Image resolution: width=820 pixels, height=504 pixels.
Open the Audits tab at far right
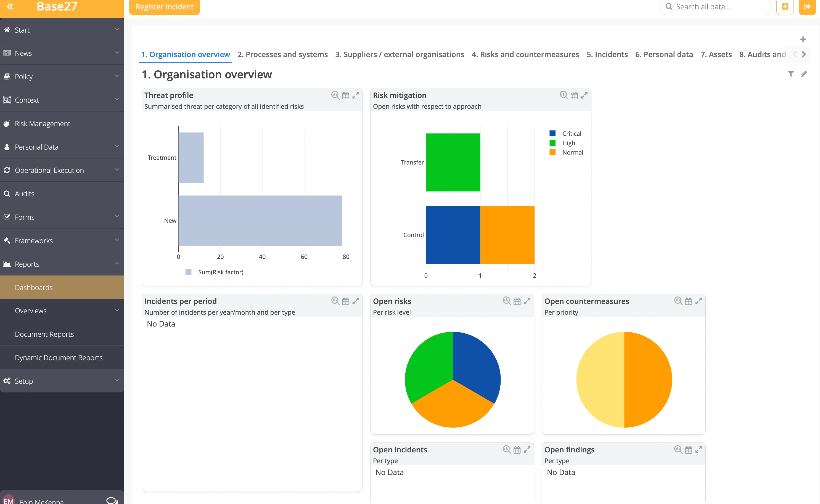point(762,54)
